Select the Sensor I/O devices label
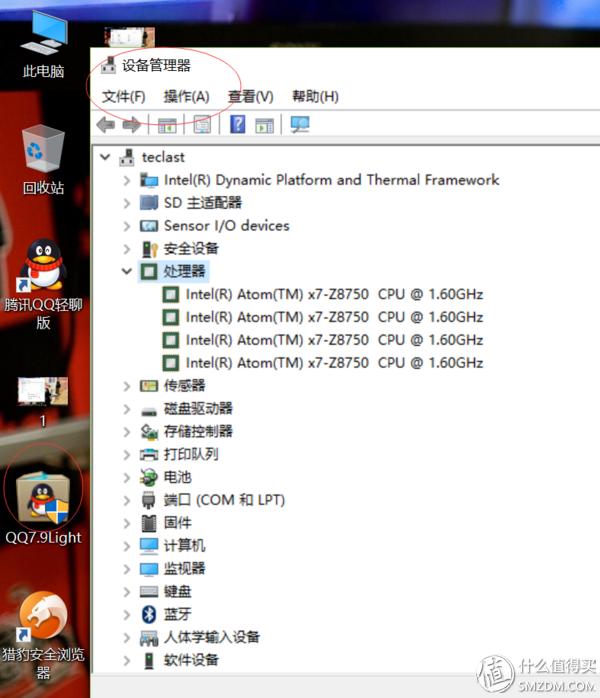 coord(227,226)
